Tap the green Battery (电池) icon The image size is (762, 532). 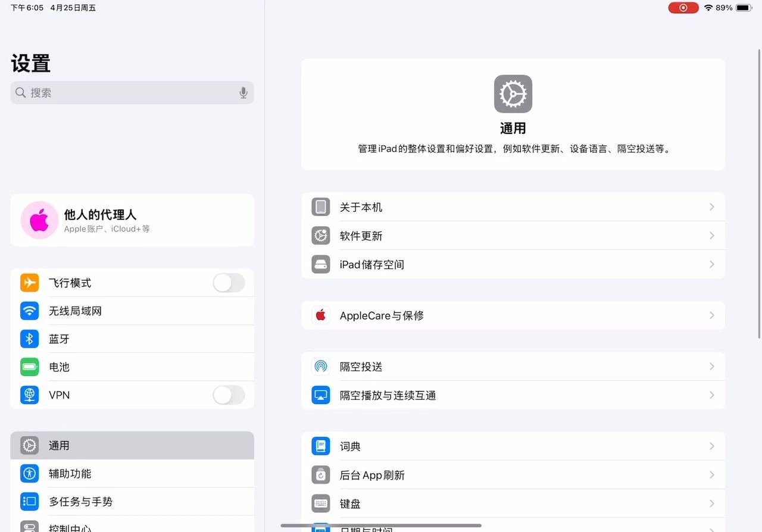point(29,367)
